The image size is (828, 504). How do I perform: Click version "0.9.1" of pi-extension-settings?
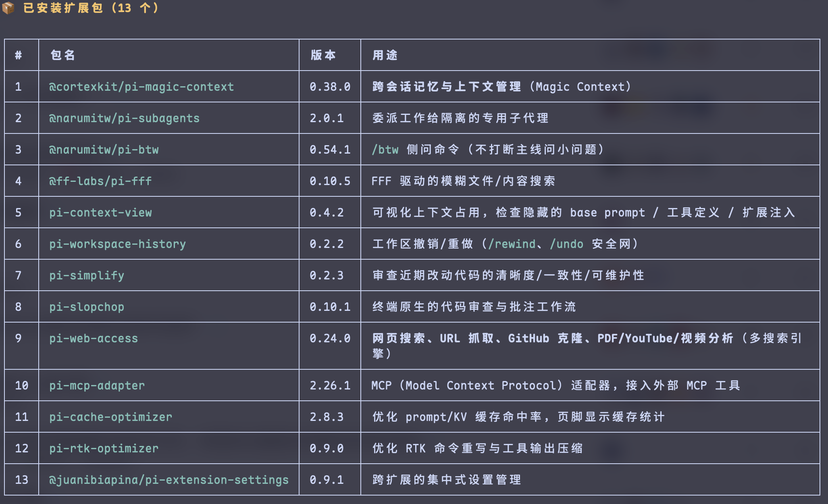click(x=327, y=480)
